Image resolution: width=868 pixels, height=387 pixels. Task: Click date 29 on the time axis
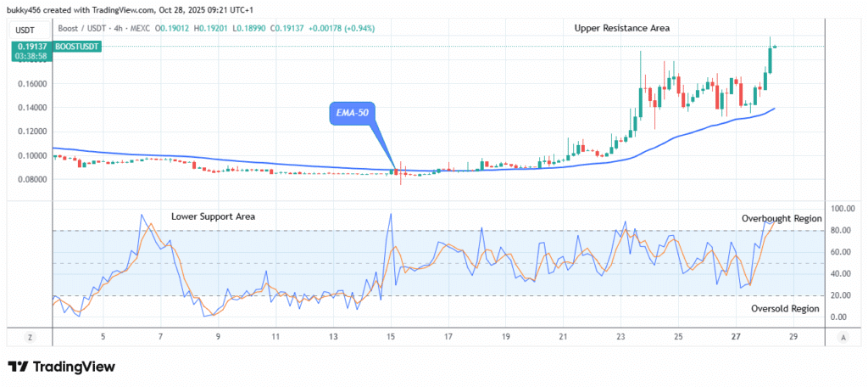pos(793,337)
